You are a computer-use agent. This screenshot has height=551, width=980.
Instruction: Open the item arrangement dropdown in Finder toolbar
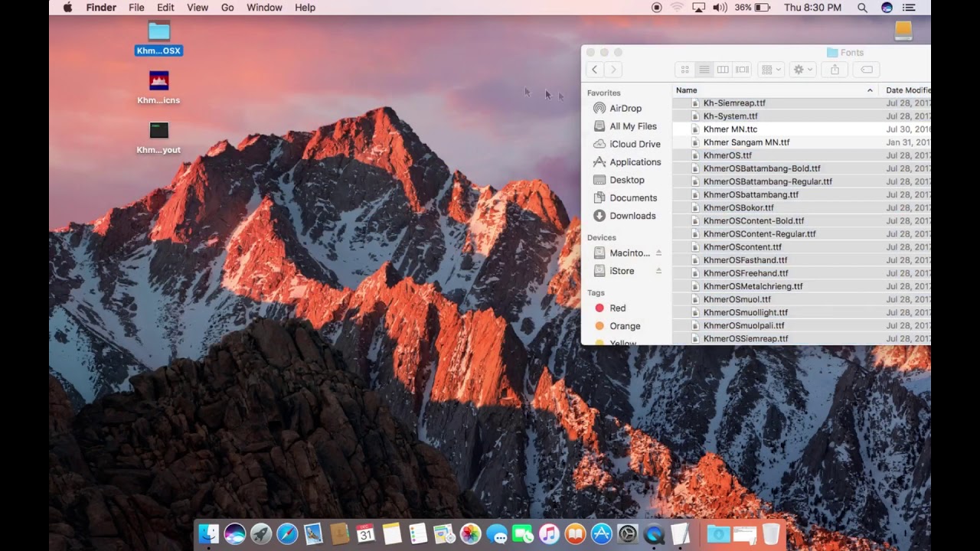pos(771,70)
